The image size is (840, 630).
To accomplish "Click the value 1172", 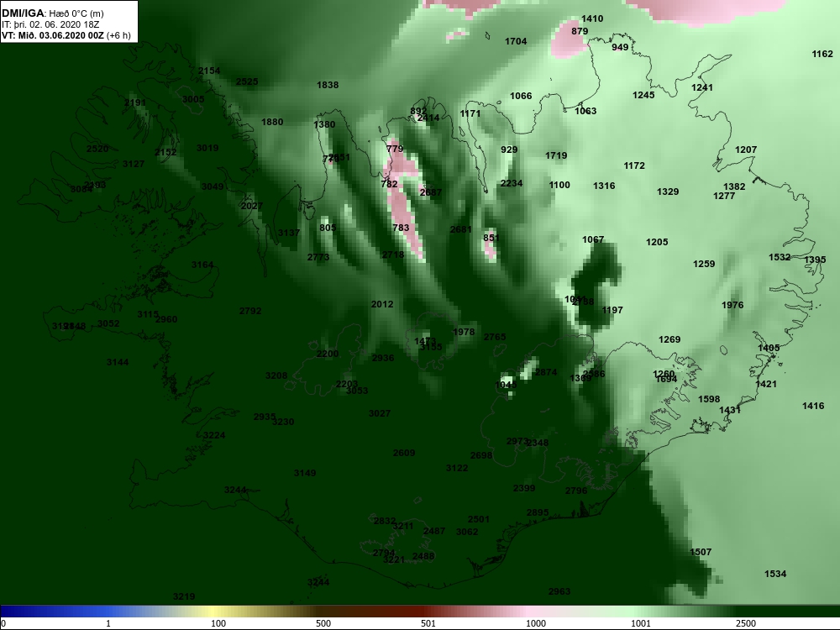I will pos(634,165).
